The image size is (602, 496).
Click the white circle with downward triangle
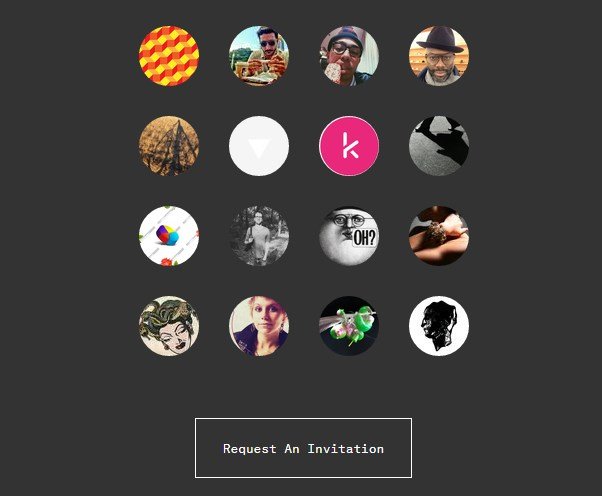(x=259, y=146)
